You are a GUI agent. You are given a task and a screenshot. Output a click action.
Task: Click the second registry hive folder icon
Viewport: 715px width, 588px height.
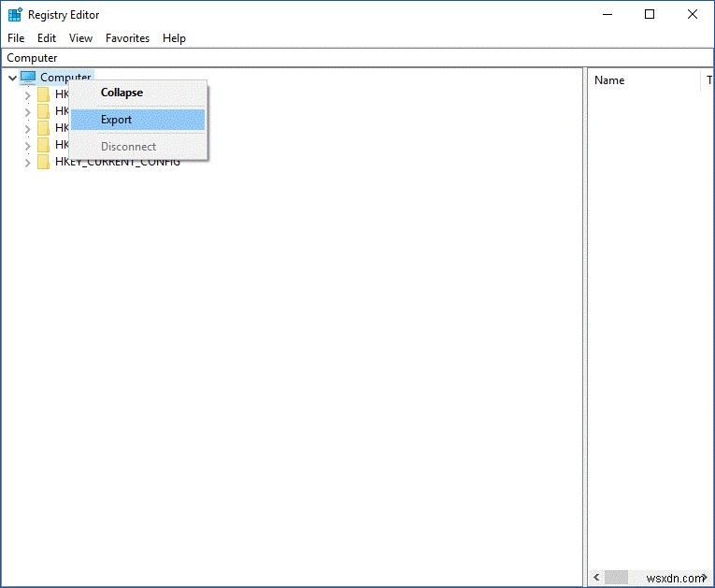(43, 111)
